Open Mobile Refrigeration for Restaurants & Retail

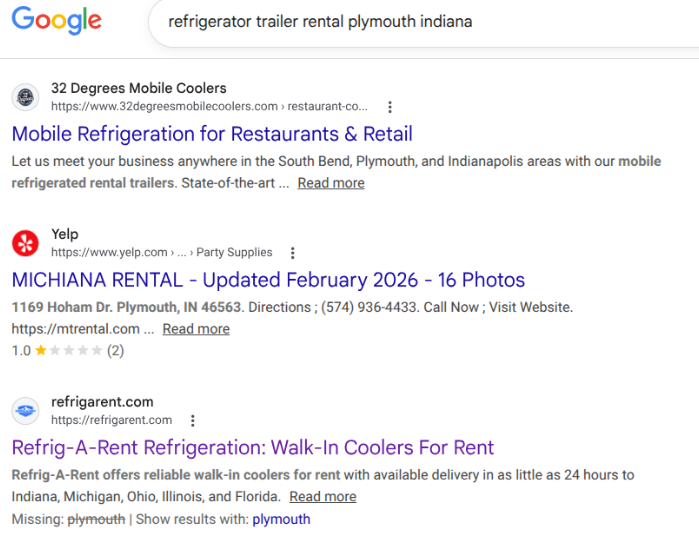point(212,134)
